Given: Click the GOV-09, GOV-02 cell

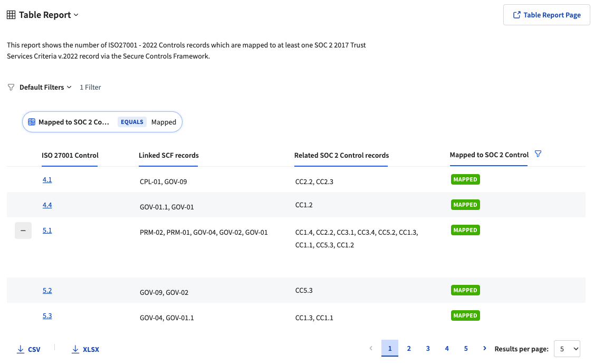Looking at the screenshot, I should coord(164,292).
